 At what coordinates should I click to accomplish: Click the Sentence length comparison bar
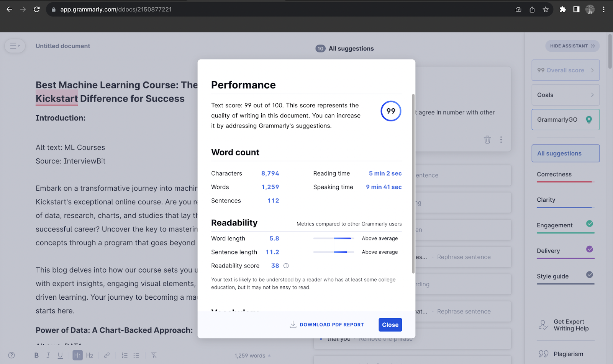pyautogui.click(x=334, y=252)
